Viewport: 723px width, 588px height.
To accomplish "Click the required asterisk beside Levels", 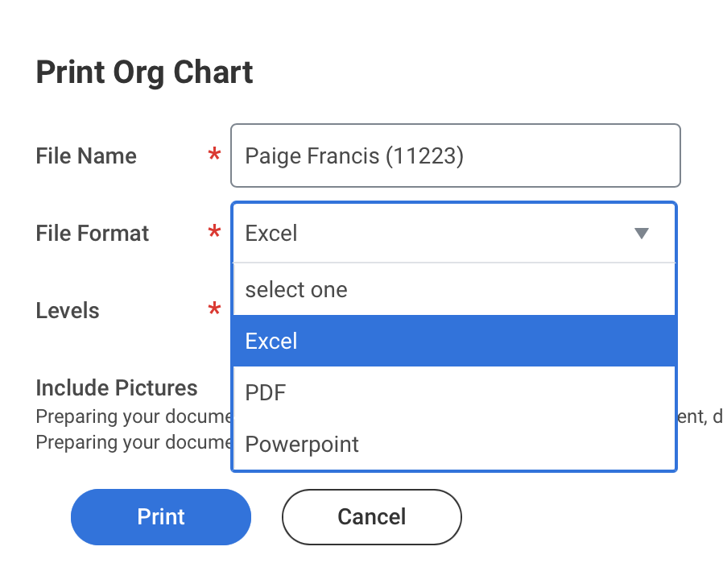I will (214, 310).
